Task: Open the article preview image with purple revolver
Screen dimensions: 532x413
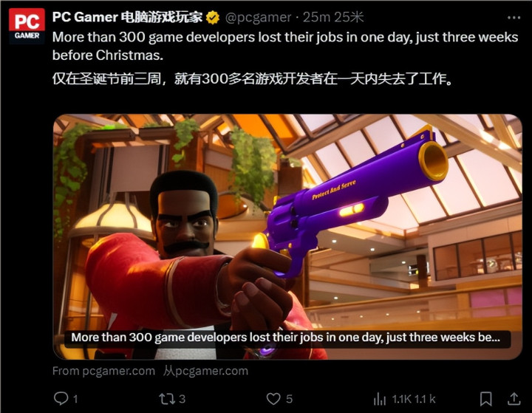Action: [x=287, y=236]
